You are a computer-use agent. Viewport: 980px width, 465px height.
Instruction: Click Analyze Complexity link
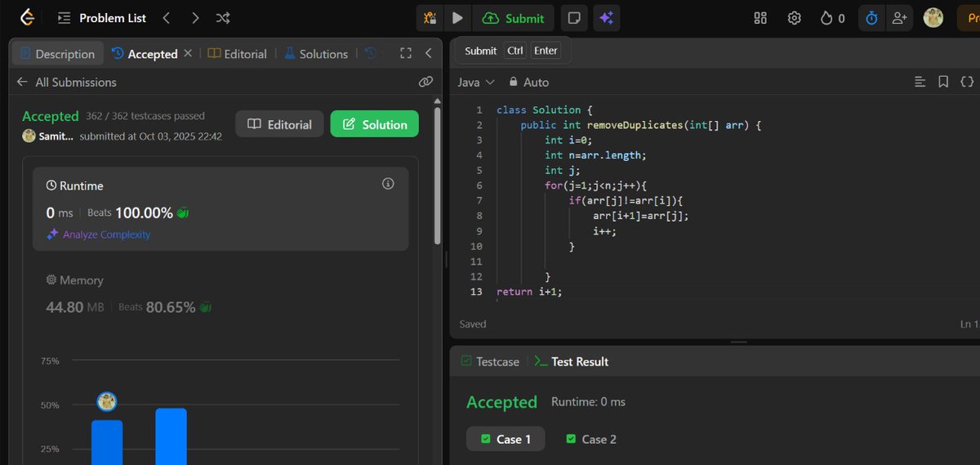[99, 235]
